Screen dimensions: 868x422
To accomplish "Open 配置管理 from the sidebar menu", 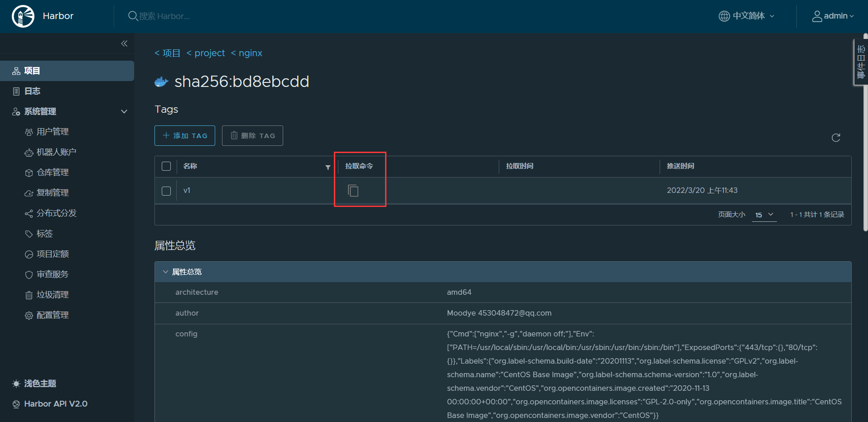I will pos(52,315).
